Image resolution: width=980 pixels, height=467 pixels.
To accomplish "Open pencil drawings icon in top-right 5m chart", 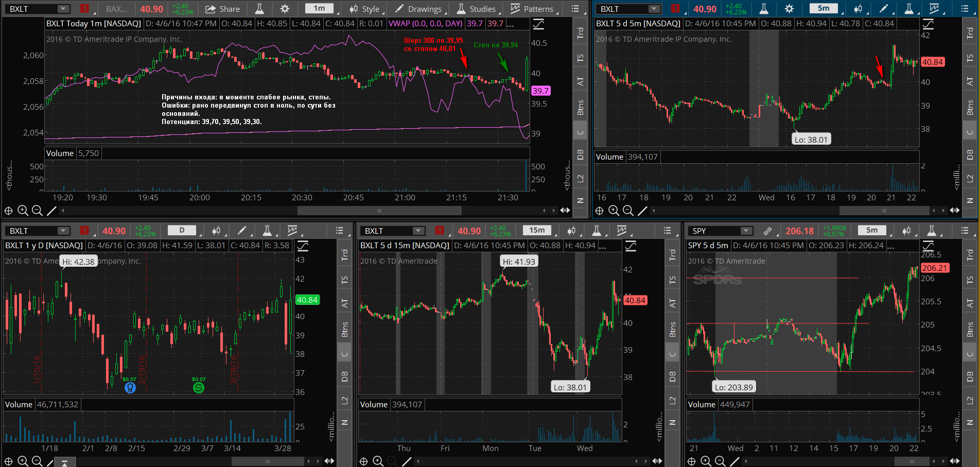I will point(884,9).
